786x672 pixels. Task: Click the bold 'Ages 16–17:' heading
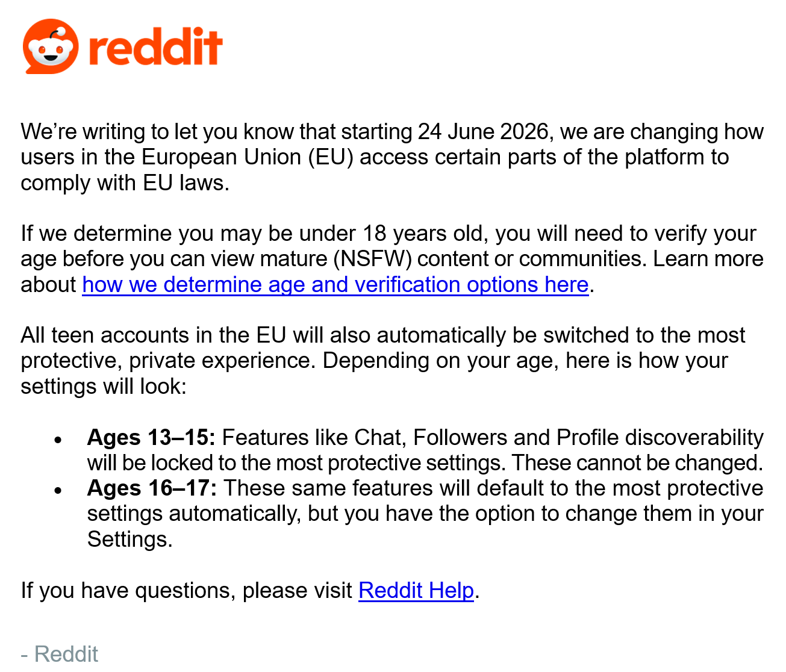(152, 488)
